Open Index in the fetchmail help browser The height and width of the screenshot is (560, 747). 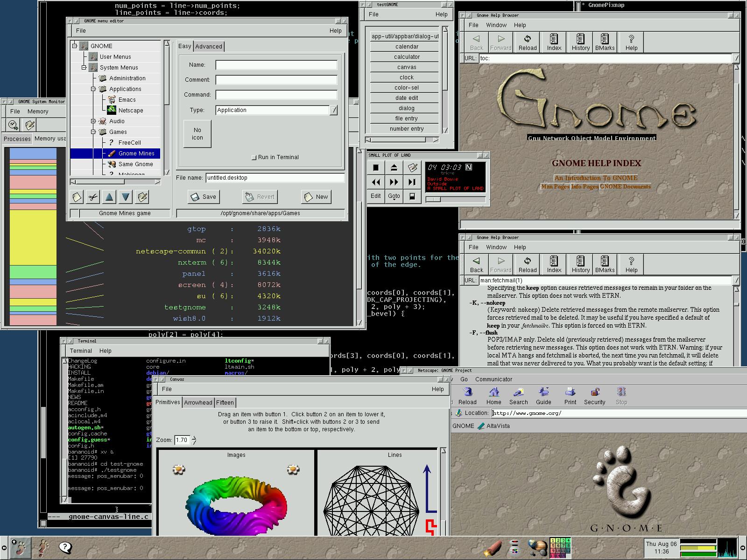554,264
